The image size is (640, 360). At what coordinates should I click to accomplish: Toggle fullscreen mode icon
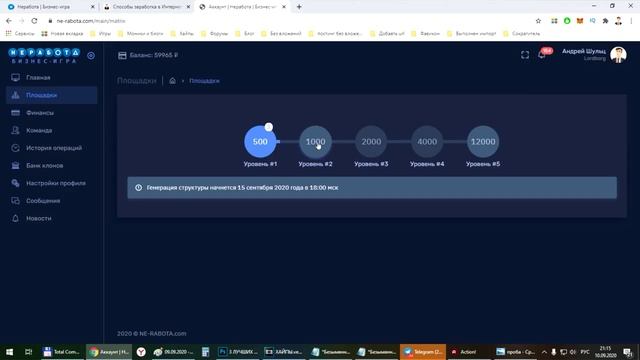525,55
